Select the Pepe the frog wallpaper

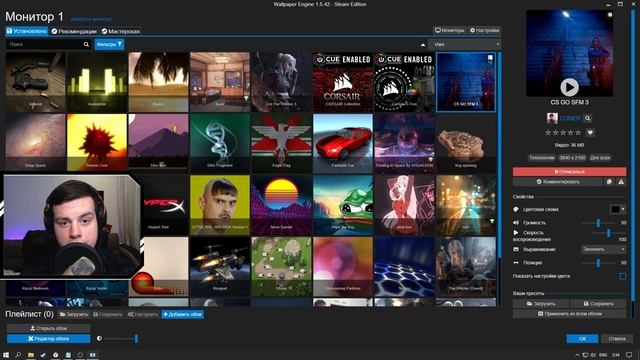(342, 205)
